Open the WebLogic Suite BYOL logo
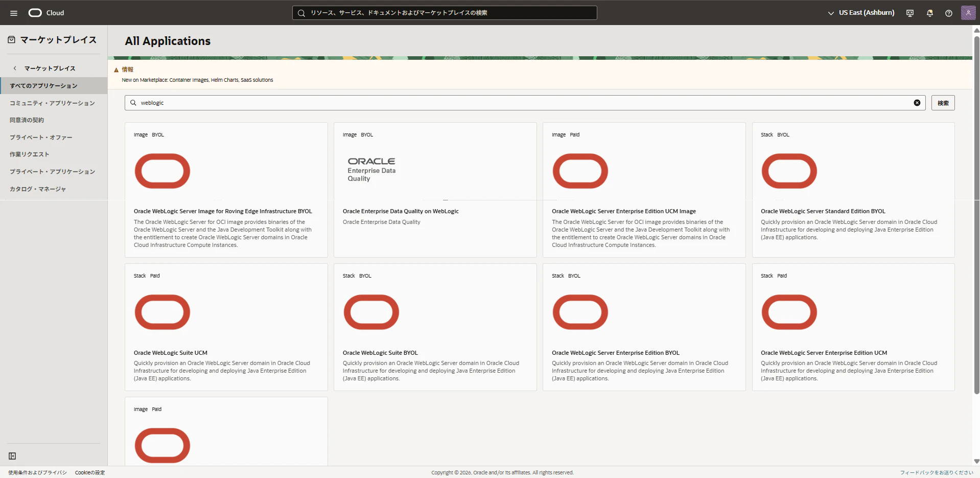The width and height of the screenshot is (980, 478). click(371, 312)
